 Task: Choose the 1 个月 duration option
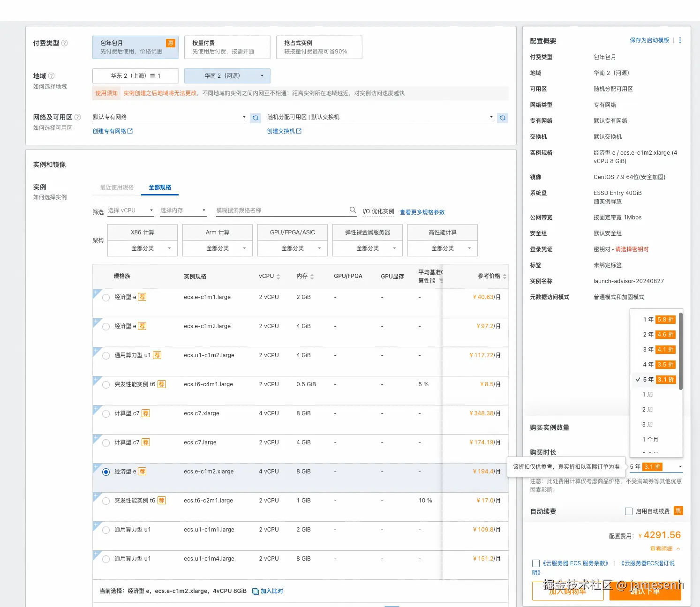[x=650, y=440]
